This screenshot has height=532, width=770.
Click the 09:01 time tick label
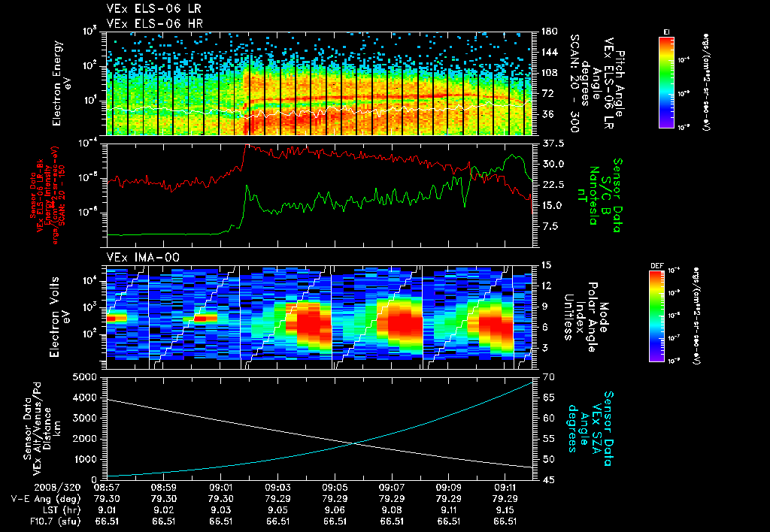pos(221,488)
